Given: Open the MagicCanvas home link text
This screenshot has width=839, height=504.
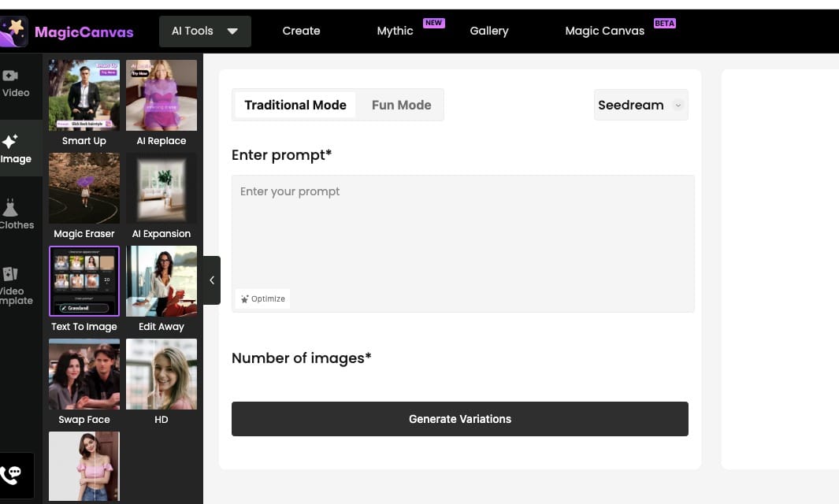Looking at the screenshot, I should pyautogui.click(x=84, y=32).
